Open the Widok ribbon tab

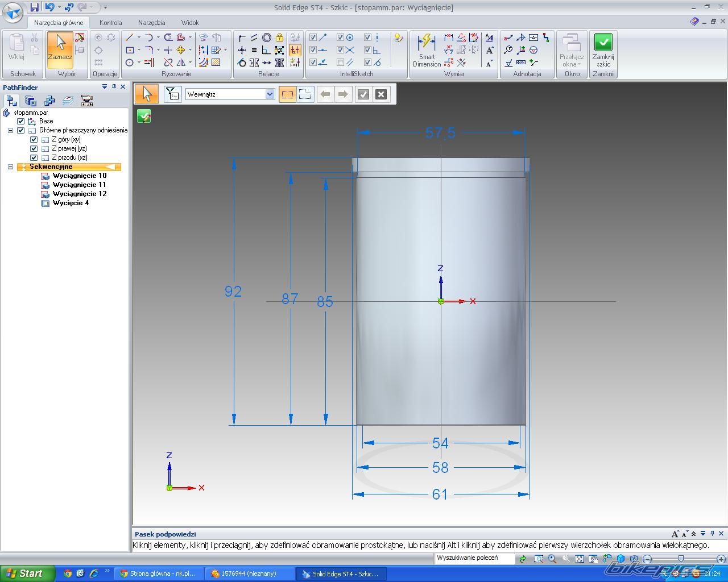[x=190, y=23]
